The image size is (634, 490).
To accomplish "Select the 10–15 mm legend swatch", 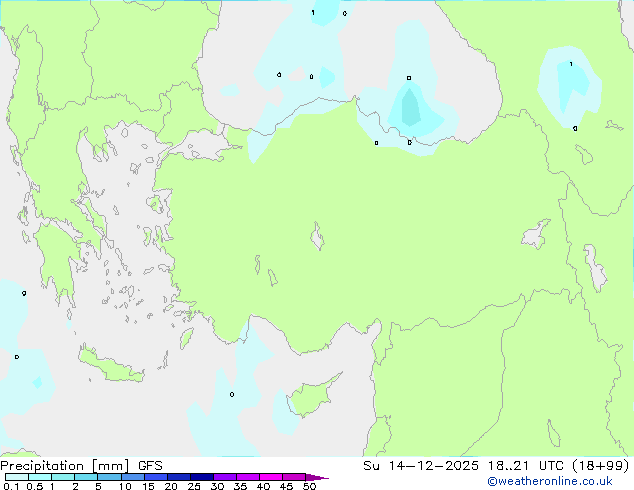I will click(x=133, y=477).
